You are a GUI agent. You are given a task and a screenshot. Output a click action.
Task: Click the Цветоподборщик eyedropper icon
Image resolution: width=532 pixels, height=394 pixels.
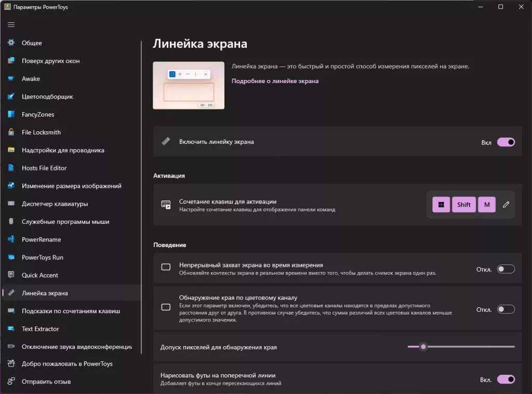(x=11, y=97)
